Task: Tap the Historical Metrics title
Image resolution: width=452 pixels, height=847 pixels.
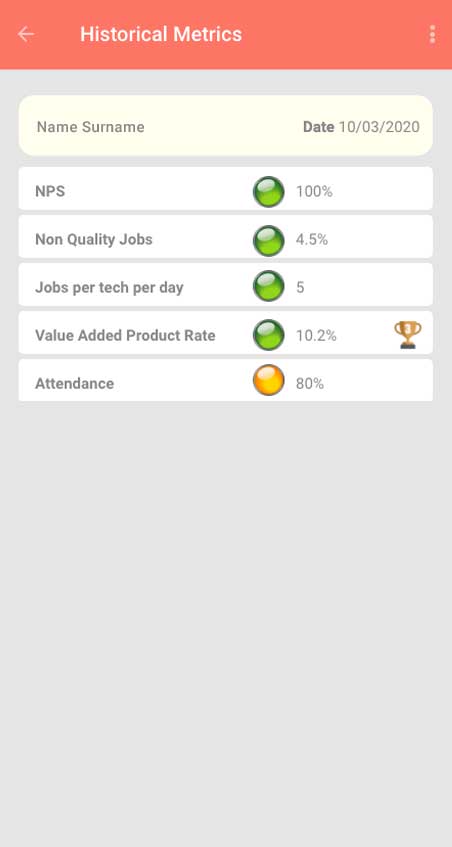Action: [x=161, y=34]
